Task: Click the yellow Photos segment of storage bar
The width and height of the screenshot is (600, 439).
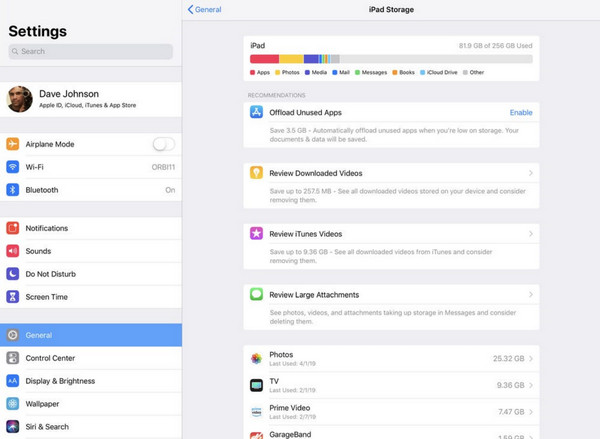Action: point(291,59)
